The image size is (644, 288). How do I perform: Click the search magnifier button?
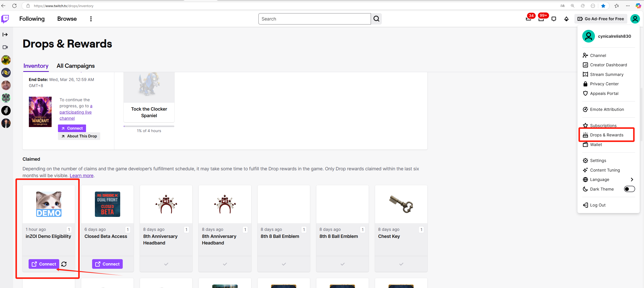(376, 19)
